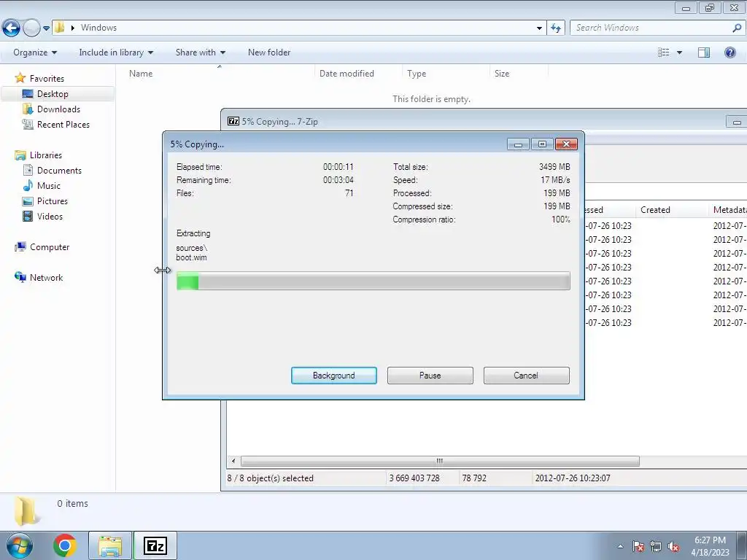This screenshot has width=747, height=560.
Task: Click the 0 items details pane text
Action: [x=72, y=503]
